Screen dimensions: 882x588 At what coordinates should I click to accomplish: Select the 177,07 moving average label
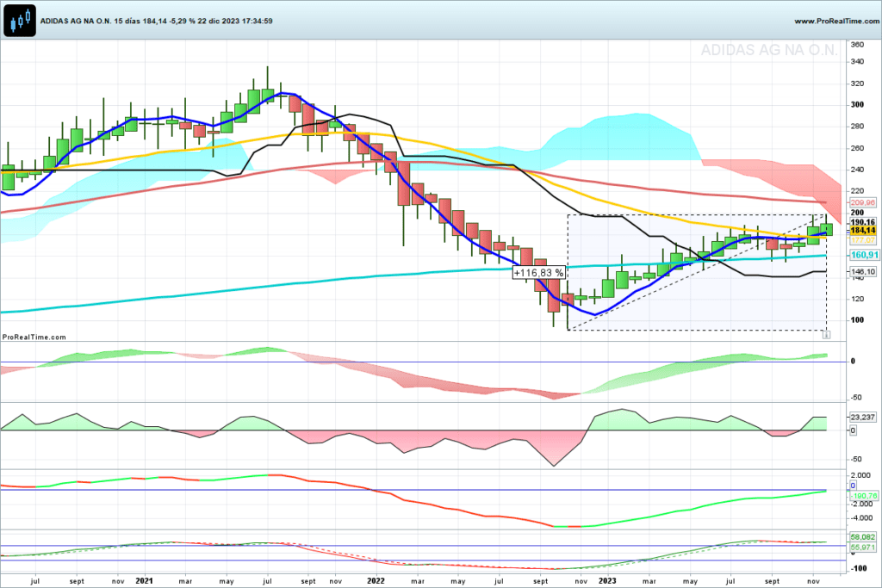[x=863, y=240]
